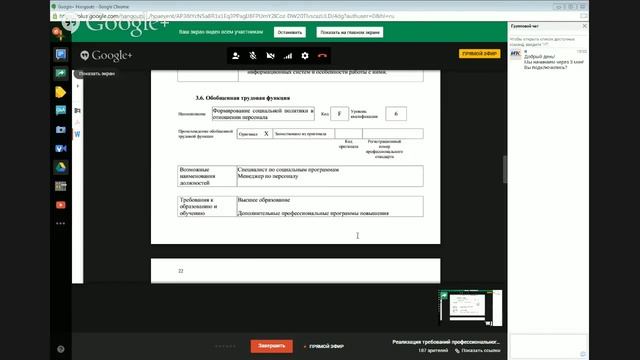Click the emoji icon in chat input

(x=583, y=354)
